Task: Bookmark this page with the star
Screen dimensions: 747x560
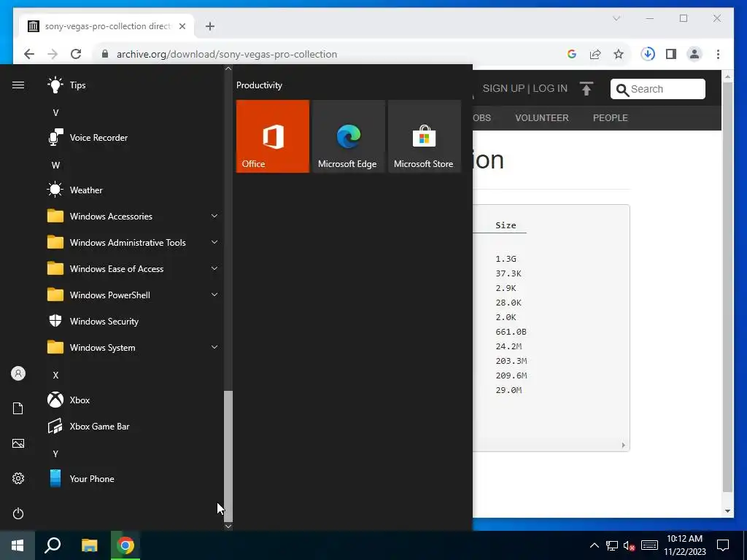Action: coord(619,54)
